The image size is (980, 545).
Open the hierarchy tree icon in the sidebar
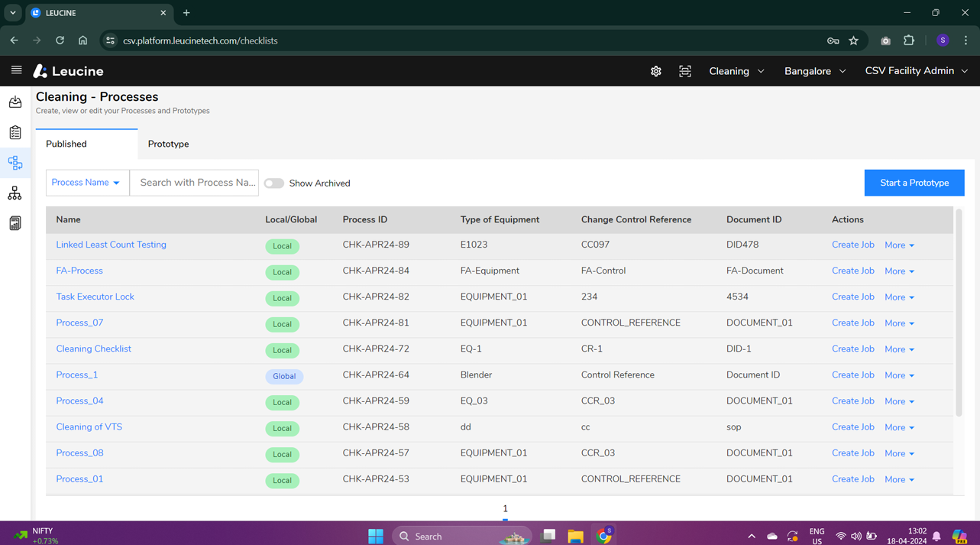[x=15, y=193]
